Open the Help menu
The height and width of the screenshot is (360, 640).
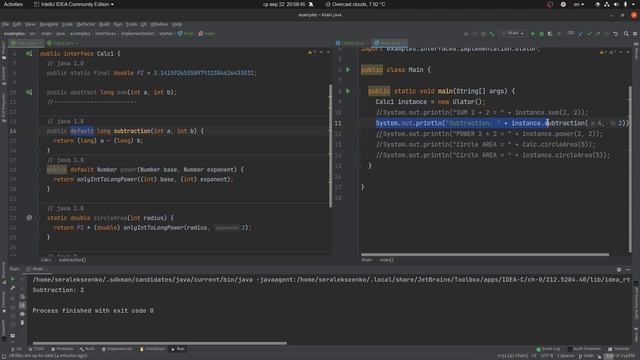[x=177, y=24]
